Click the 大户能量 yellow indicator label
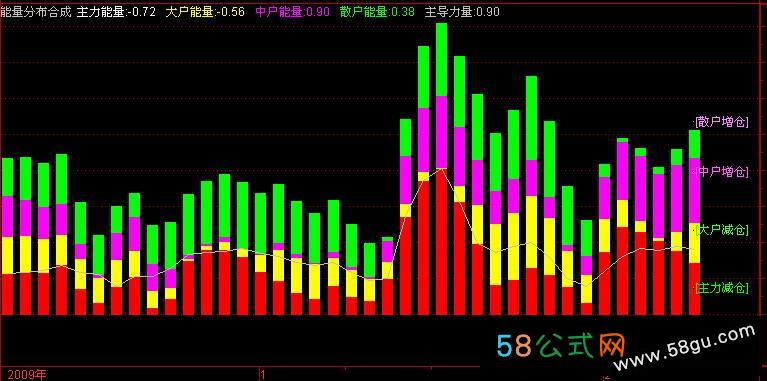The image size is (767, 381). (x=205, y=12)
